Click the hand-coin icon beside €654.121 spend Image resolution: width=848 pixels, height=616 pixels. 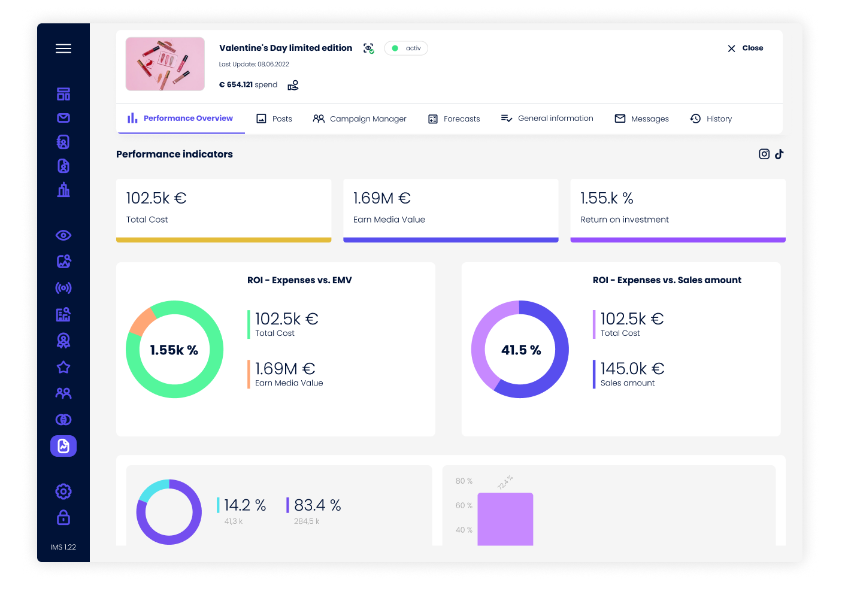[x=293, y=85]
